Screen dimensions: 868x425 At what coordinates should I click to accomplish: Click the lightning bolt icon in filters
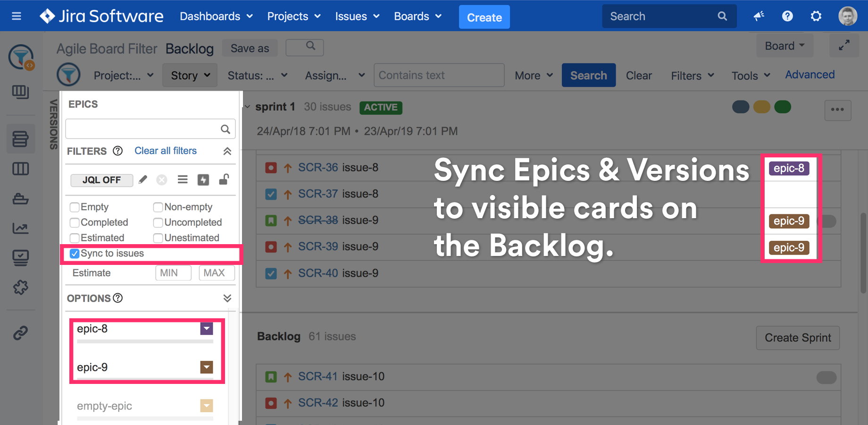(x=203, y=180)
